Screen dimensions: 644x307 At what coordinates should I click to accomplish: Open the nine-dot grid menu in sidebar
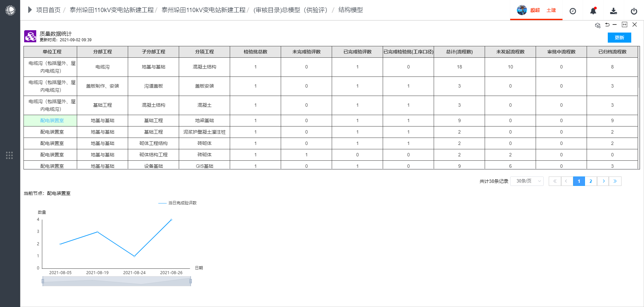tap(9, 155)
